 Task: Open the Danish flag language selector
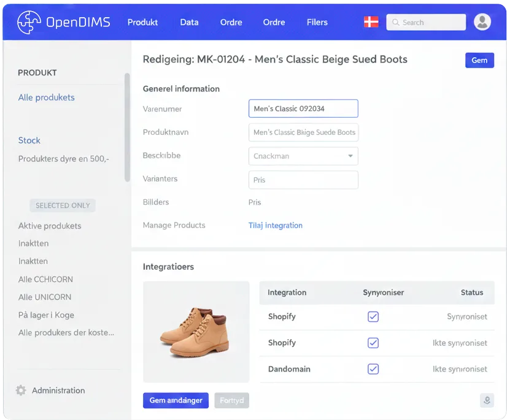(x=371, y=23)
